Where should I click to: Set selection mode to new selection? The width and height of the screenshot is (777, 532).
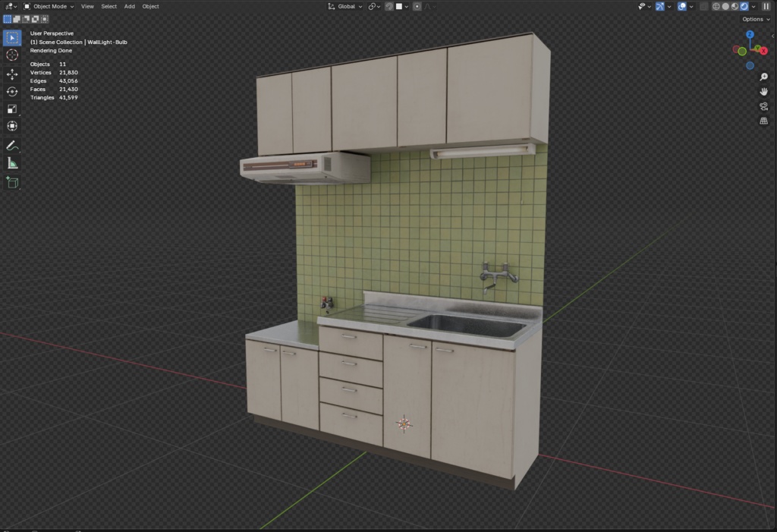[x=8, y=19]
